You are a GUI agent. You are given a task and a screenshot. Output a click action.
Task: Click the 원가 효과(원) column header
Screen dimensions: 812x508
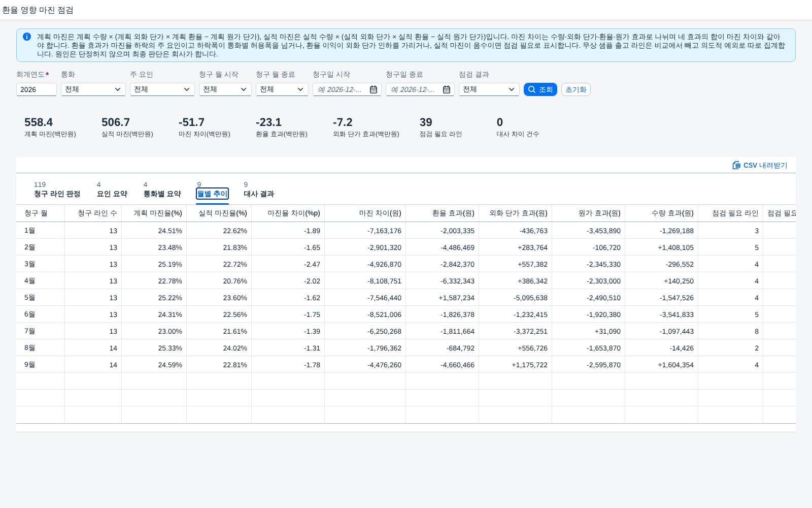coord(589,213)
